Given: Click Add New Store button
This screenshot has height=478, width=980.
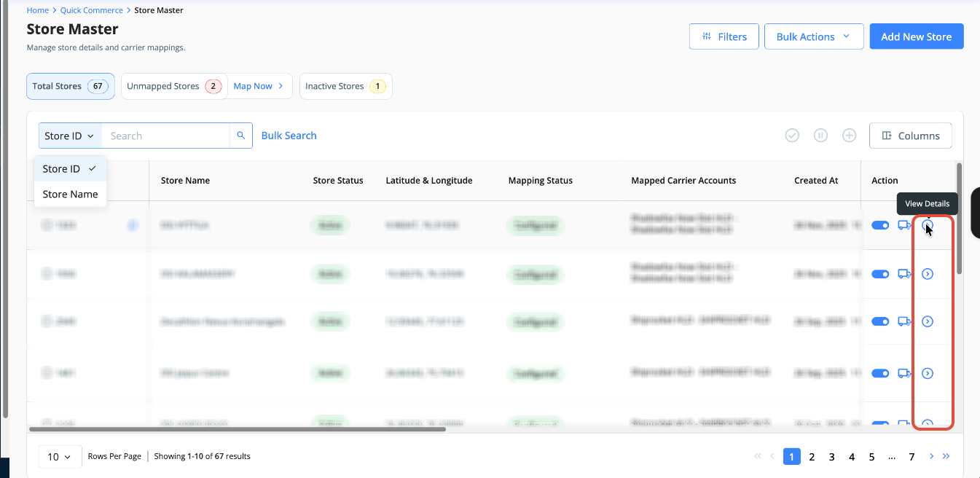Looking at the screenshot, I should click(x=917, y=36).
